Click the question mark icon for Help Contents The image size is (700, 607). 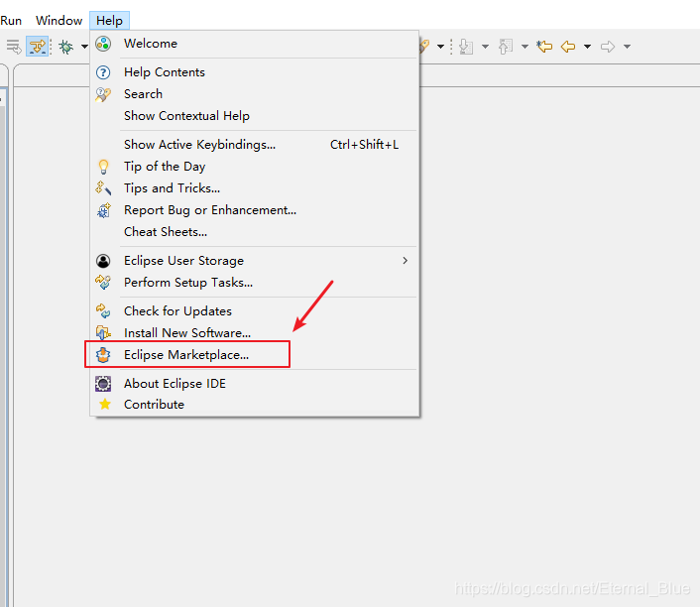tap(103, 72)
